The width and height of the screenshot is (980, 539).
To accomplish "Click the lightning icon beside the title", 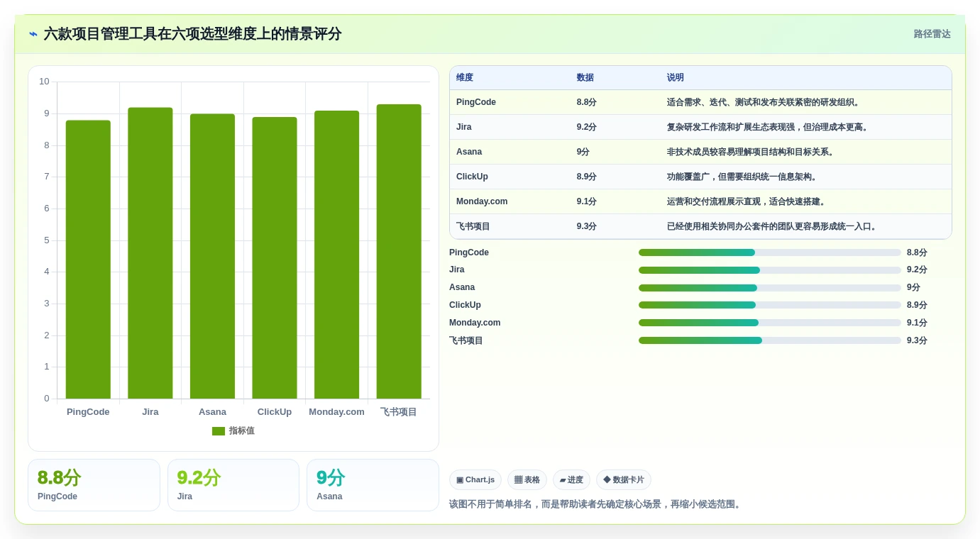I will point(33,34).
